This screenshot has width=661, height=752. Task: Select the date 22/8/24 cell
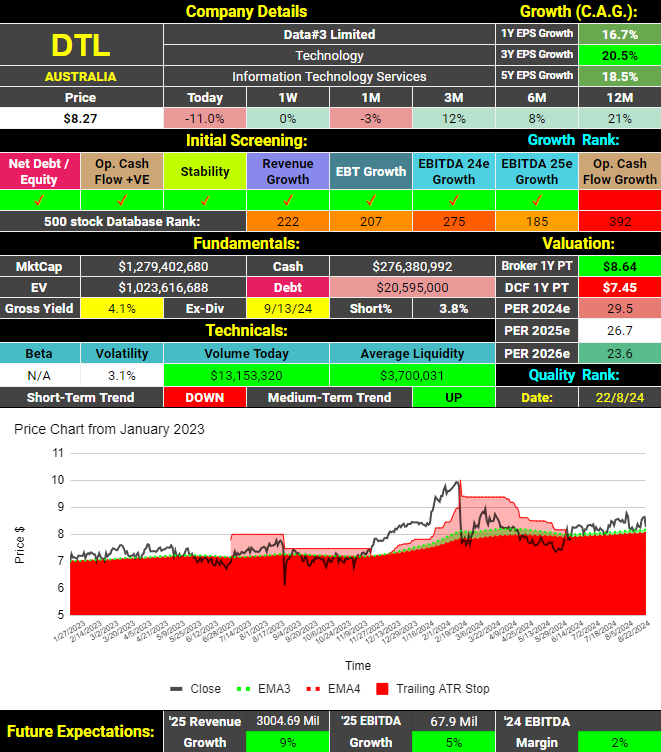[x=620, y=398]
